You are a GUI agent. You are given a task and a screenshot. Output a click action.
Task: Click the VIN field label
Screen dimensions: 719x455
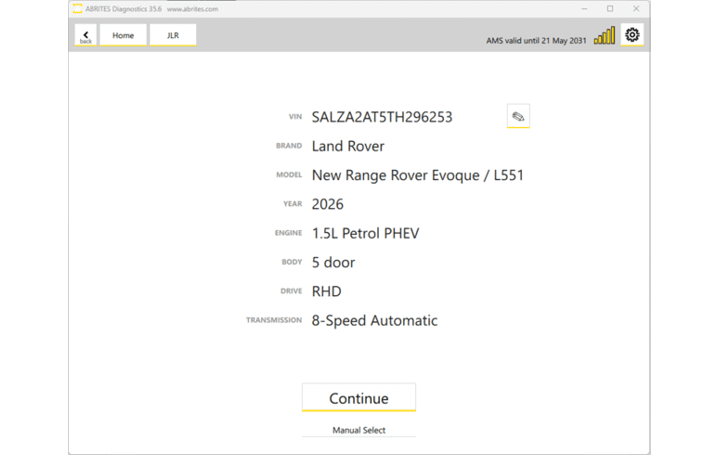tap(295, 117)
